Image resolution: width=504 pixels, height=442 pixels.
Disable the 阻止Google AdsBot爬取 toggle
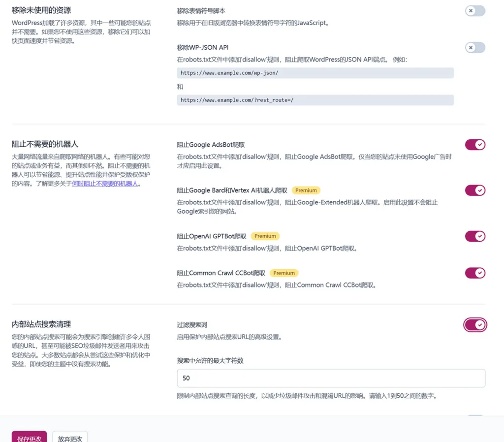pos(475,145)
